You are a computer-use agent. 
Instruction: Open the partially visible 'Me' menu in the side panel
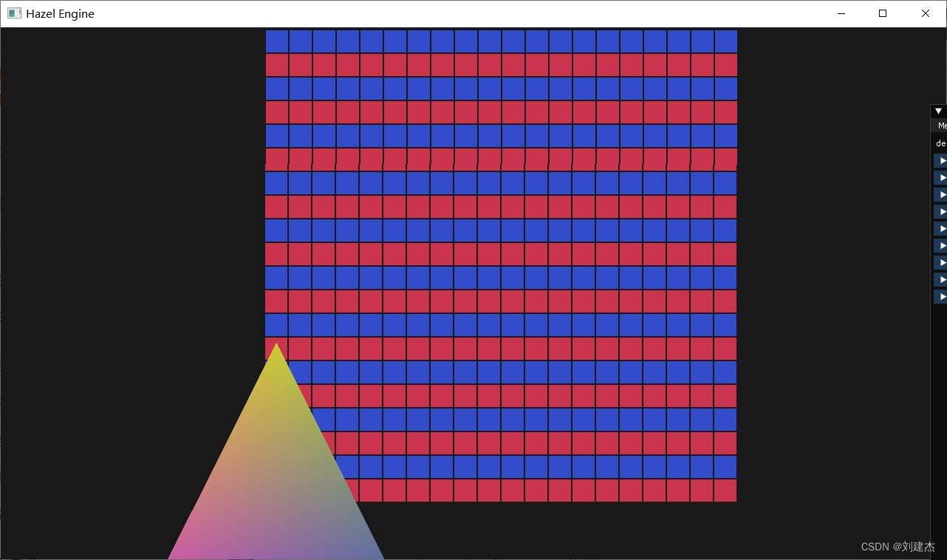click(942, 126)
